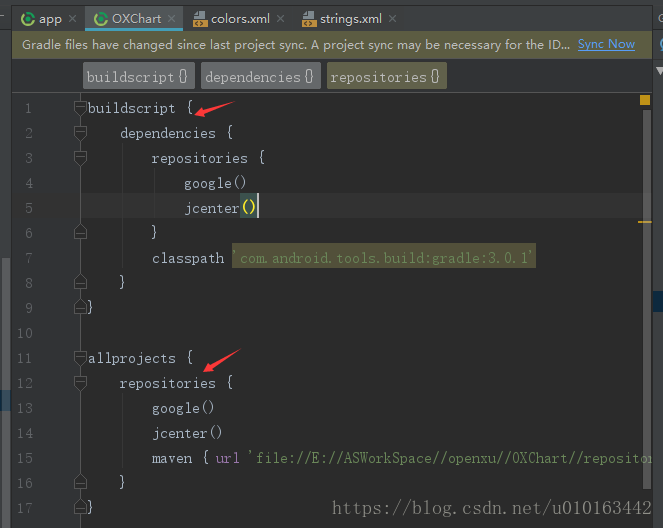
Task: Click the word buildscript on line 1
Action: [131, 108]
